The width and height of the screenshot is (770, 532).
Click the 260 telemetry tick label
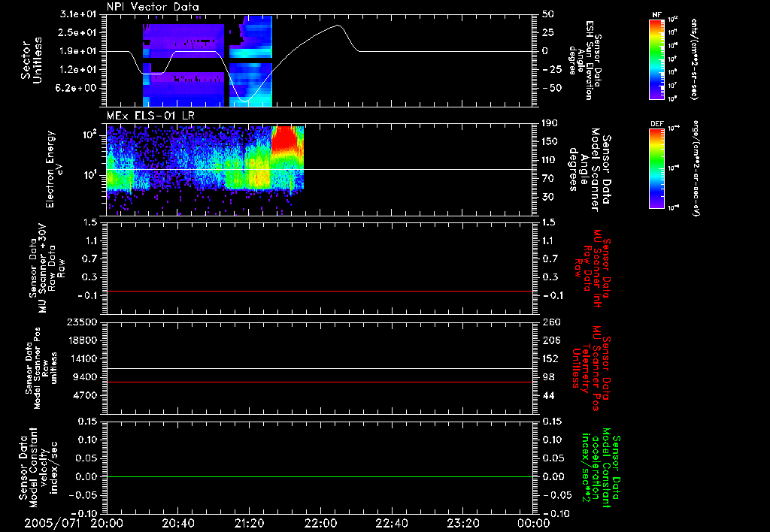click(551, 322)
